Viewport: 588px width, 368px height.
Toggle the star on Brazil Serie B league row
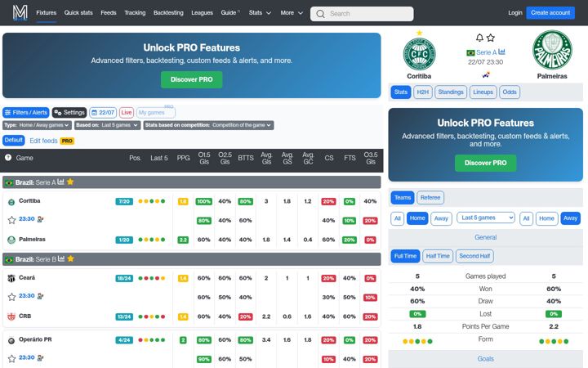(x=70, y=258)
